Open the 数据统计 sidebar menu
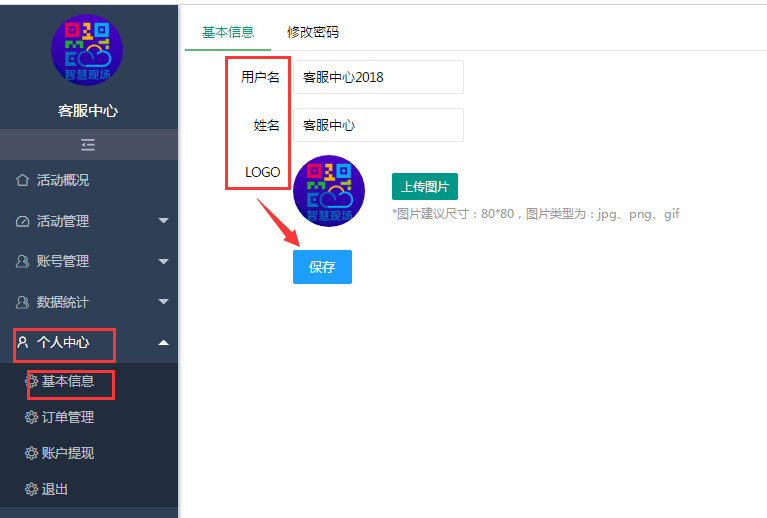Viewport: 767px width, 518px height. click(x=89, y=302)
